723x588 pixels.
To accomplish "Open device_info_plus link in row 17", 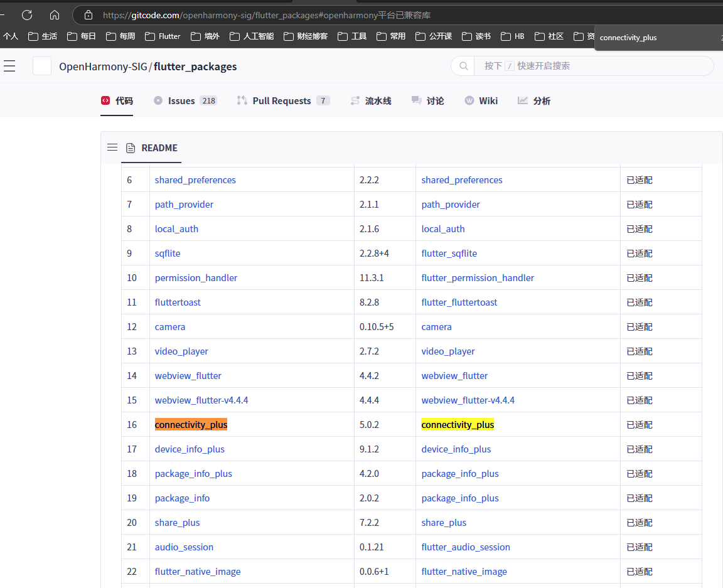I will (x=190, y=449).
